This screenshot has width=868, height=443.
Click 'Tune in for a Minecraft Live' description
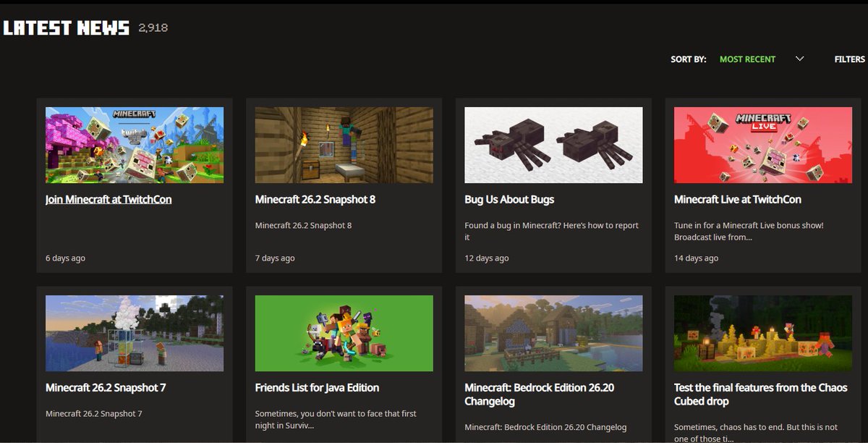click(749, 231)
